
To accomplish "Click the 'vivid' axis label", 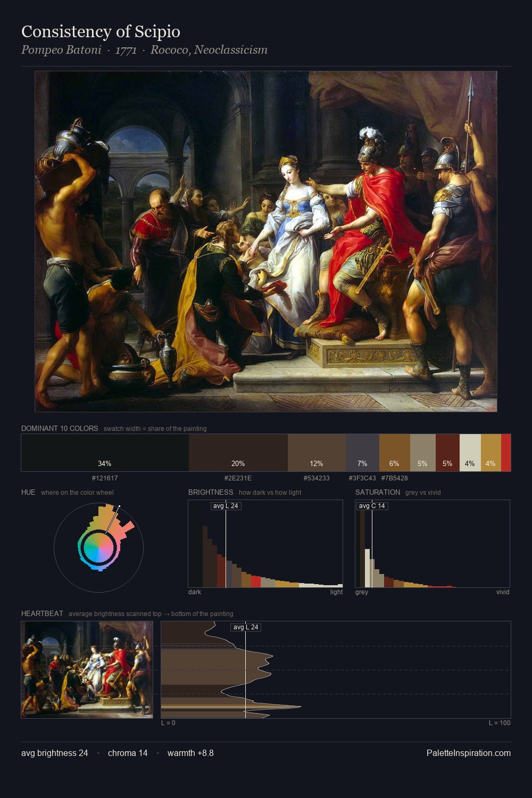I will tap(503, 592).
